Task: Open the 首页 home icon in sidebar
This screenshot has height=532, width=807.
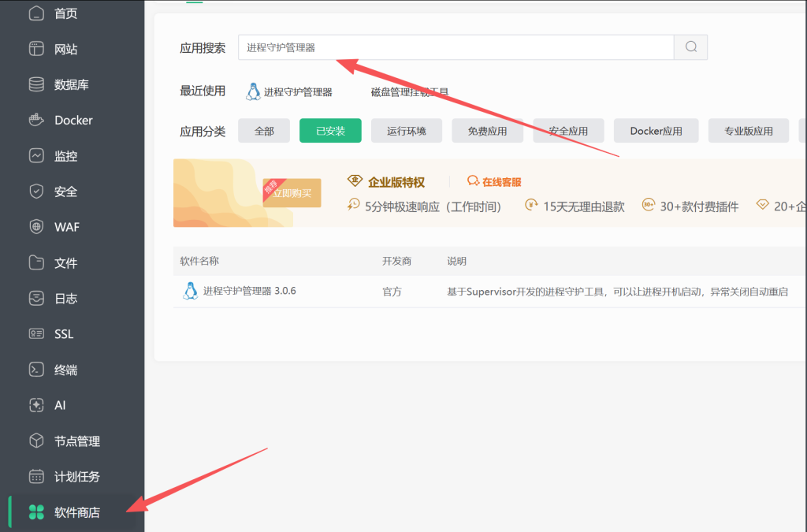Action: pos(36,13)
